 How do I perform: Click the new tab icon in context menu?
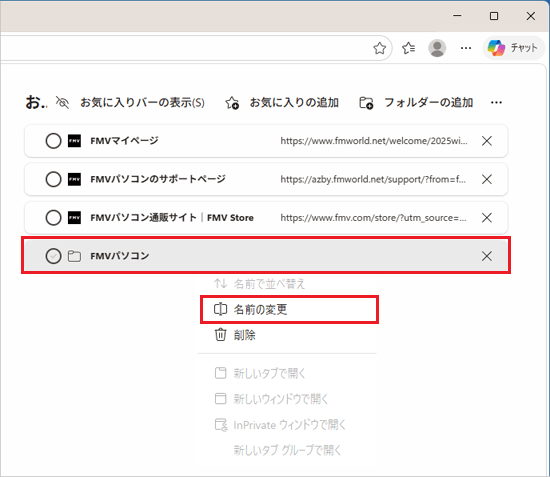221,373
